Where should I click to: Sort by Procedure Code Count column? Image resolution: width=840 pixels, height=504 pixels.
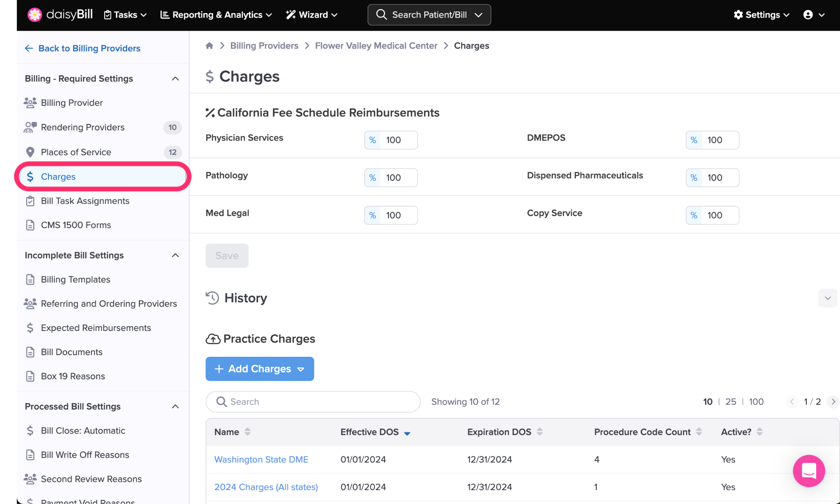tap(699, 431)
